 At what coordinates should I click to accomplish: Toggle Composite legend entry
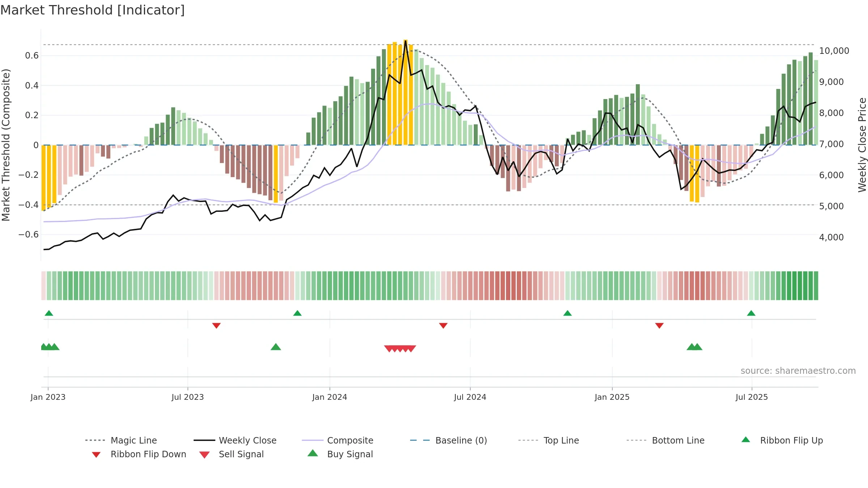pos(338,440)
